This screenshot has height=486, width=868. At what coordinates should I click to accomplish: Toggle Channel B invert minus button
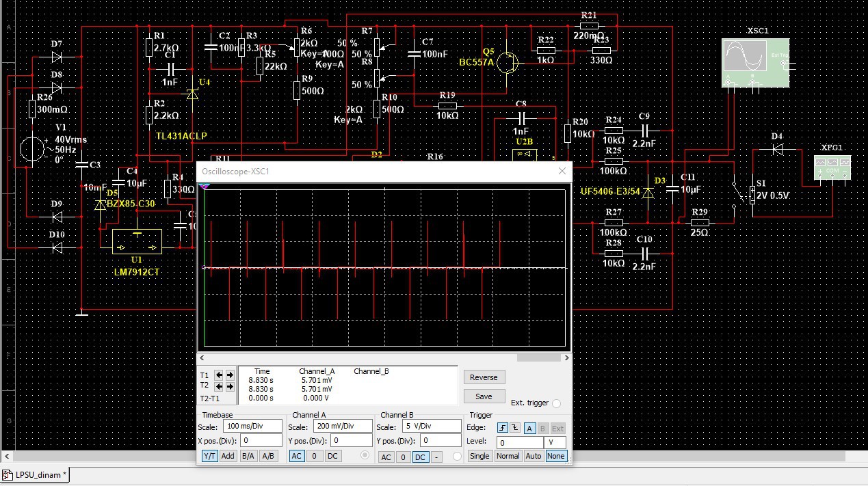tap(436, 457)
